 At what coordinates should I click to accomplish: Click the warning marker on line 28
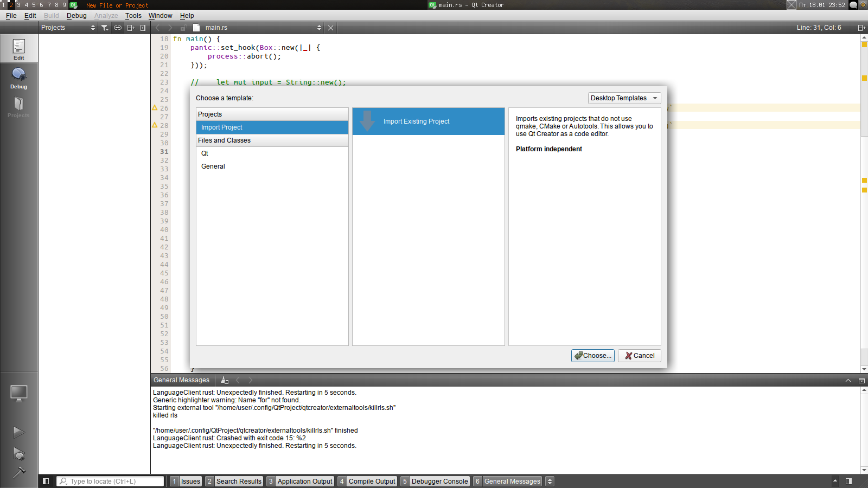(155, 125)
